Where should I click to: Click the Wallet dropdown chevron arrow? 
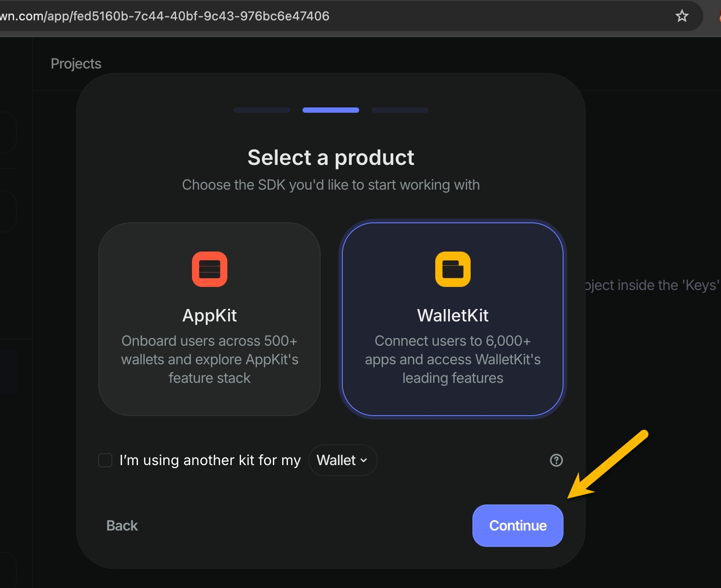click(364, 460)
